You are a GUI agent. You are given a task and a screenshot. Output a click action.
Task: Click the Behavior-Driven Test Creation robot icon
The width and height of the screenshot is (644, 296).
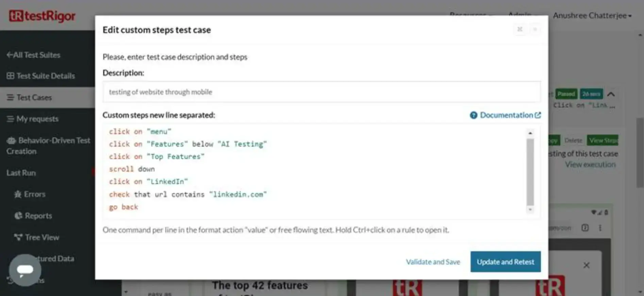(11, 141)
